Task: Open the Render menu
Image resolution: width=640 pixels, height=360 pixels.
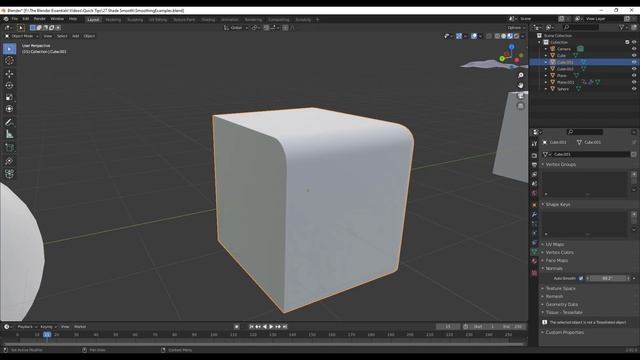Action: (x=40, y=19)
